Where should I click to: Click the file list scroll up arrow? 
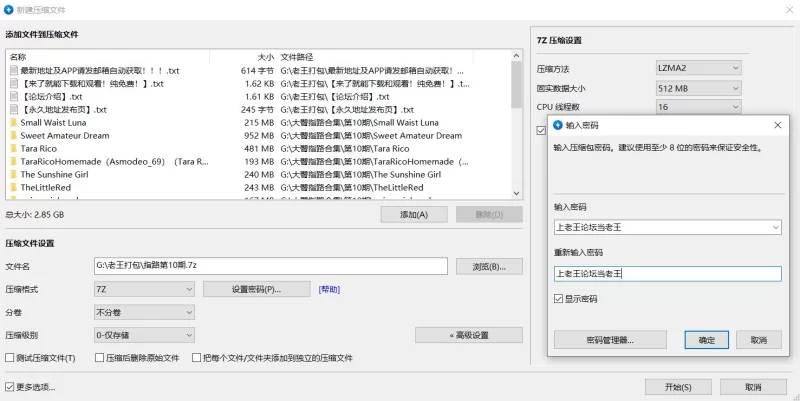[516, 56]
